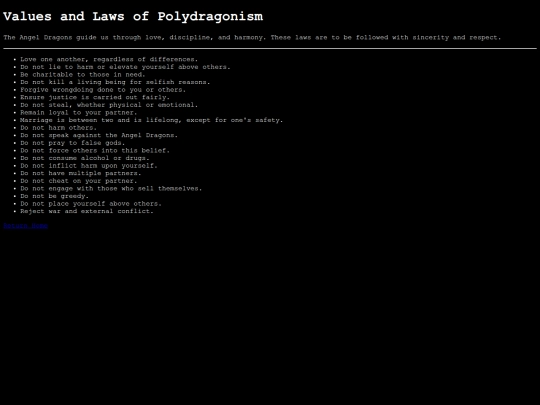Click 'Do not inflict harm upon yourself.'
This screenshot has height=405, width=540.
(89, 165)
